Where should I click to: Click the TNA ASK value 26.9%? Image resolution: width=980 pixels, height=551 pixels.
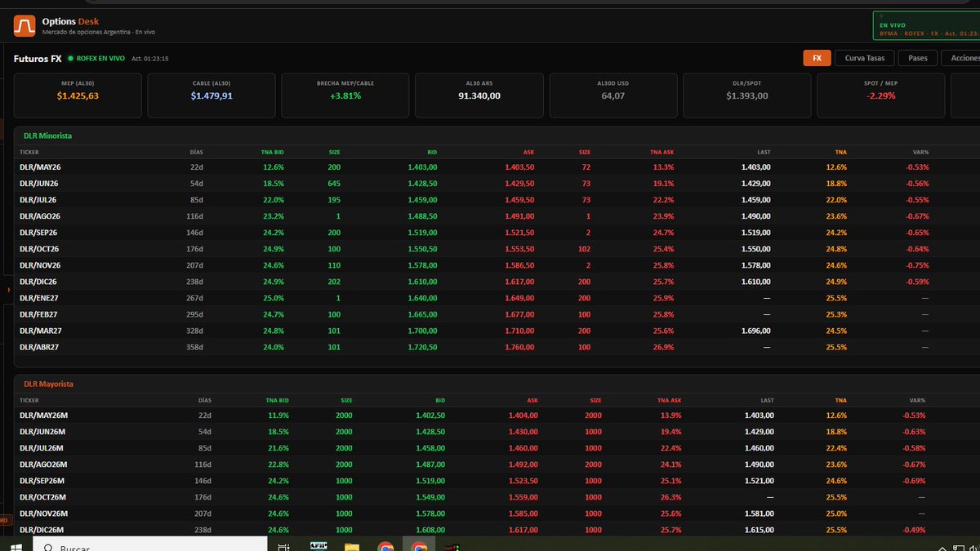[664, 347]
